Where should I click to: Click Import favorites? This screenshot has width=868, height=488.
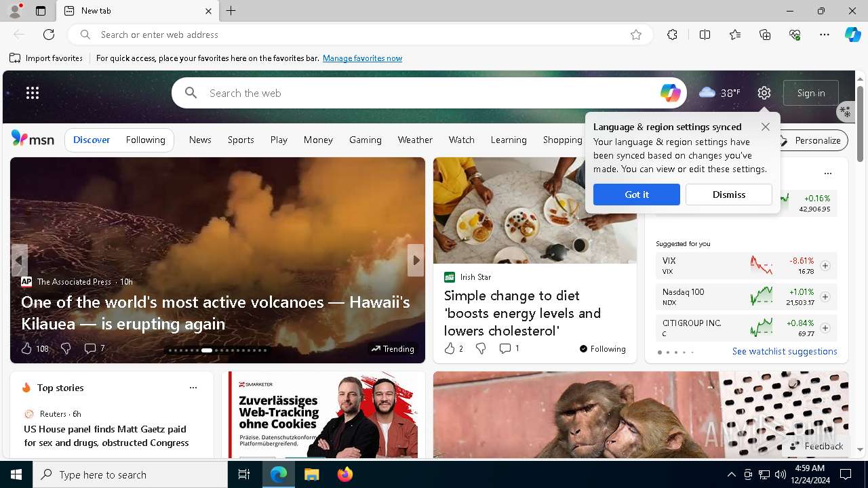pyautogui.click(x=46, y=58)
